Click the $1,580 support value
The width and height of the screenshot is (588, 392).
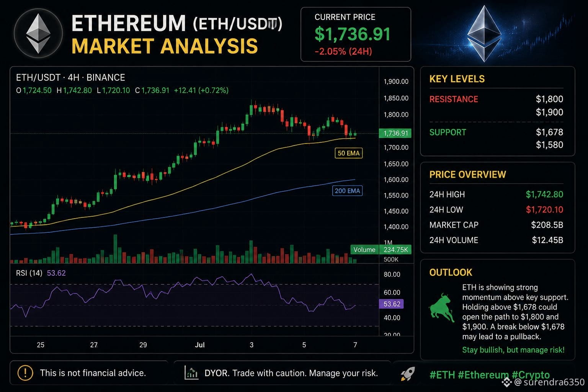click(549, 145)
